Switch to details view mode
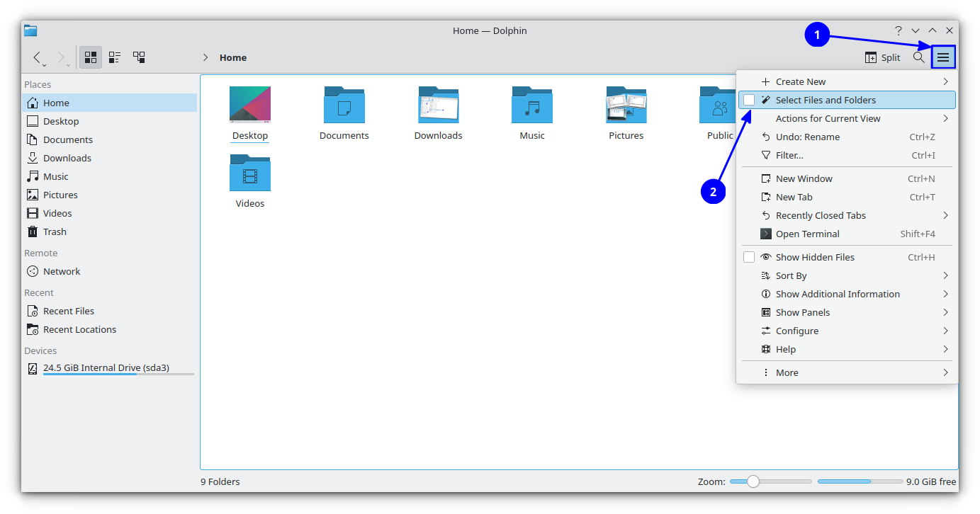Viewport: 980px width, 514px height. coord(138,57)
